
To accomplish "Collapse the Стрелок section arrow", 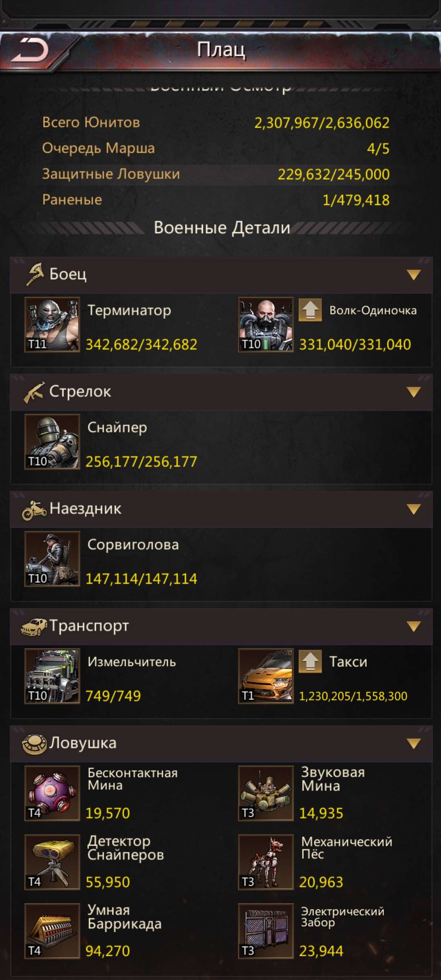I will click(x=414, y=392).
